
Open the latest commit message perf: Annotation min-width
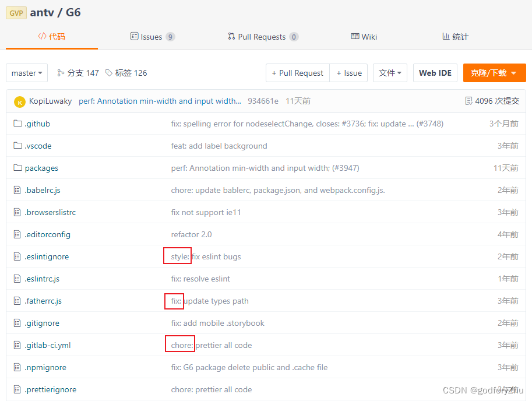point(160,101)
